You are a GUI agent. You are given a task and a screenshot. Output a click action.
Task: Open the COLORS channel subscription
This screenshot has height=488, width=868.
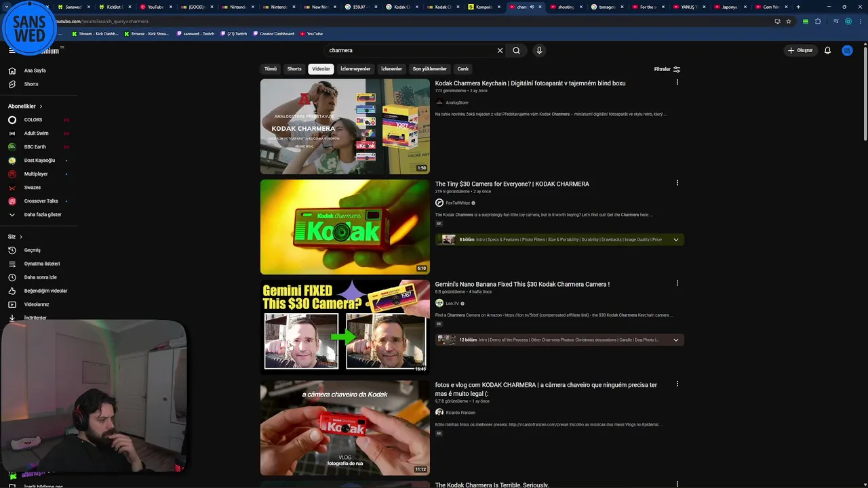pyautogui.click(x=33, y=120)
